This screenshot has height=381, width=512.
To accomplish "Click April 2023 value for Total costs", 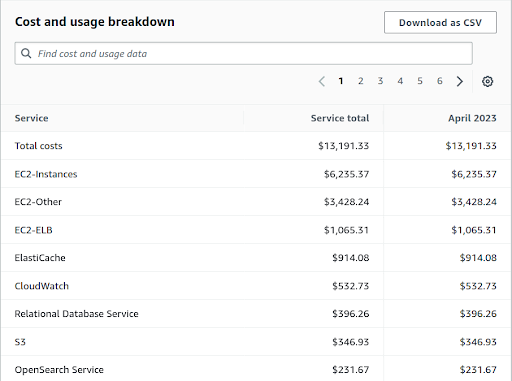I will coord(471,146).
